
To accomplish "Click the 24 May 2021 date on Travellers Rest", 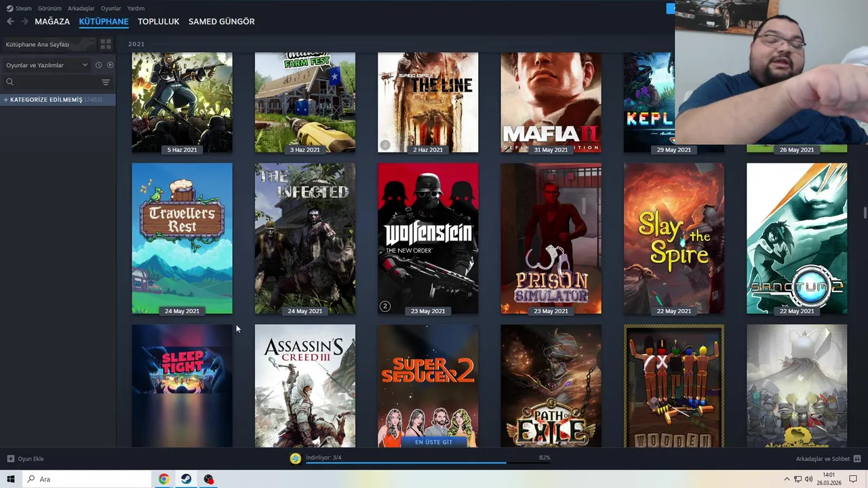I will [182, 311].
